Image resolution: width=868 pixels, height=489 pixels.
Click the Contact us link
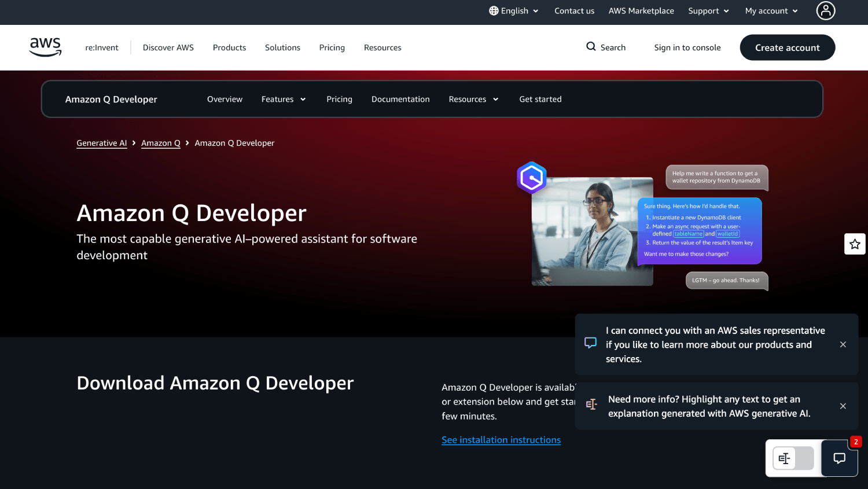point(574,10)
